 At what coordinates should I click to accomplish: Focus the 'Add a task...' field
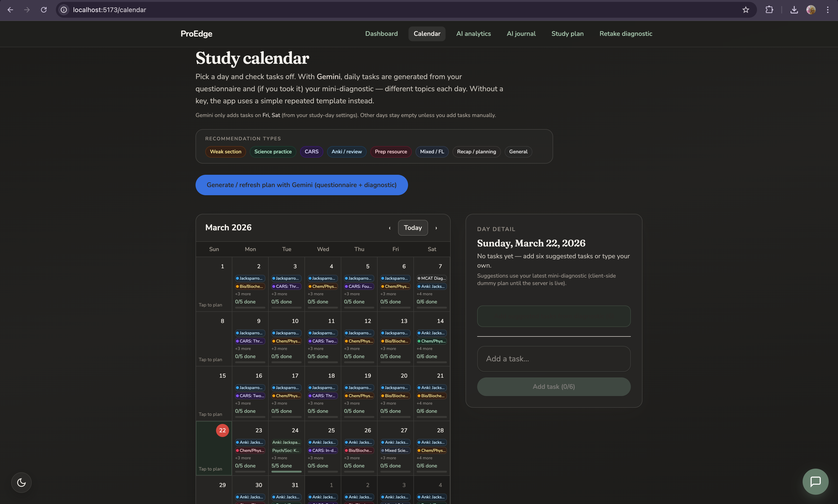pyautogui.click(x=554, y=359)
